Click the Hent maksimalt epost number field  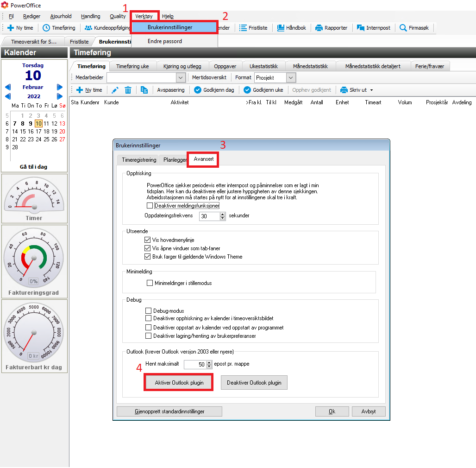pos(195,365)
